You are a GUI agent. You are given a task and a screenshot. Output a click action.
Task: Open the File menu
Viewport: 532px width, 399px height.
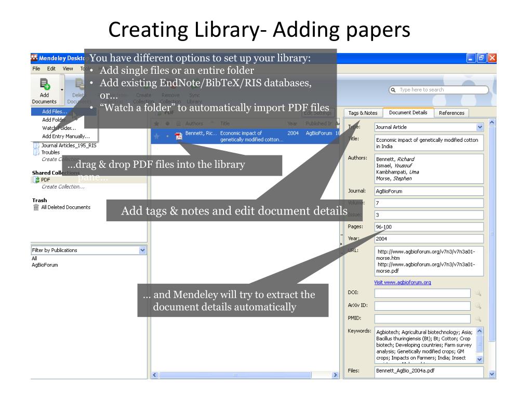pyautogui.click(x=36, y=69)
